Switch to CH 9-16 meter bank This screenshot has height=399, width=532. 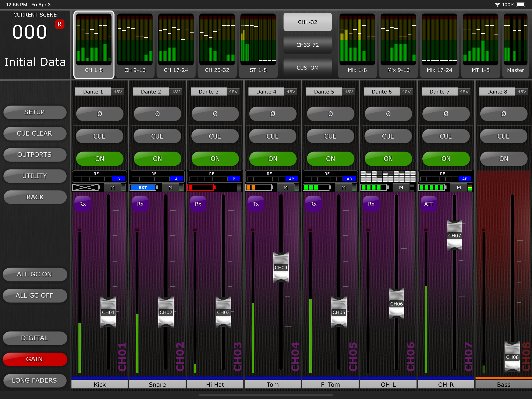(135, 45)
